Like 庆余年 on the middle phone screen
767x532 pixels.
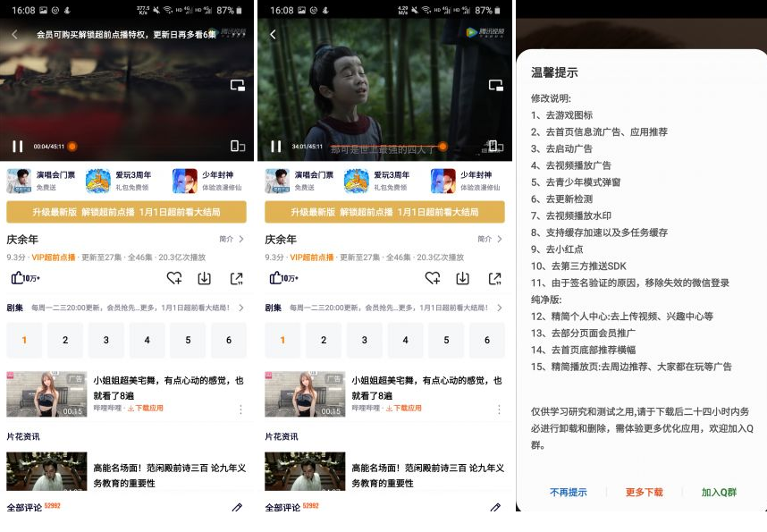(x=283, y=278)
